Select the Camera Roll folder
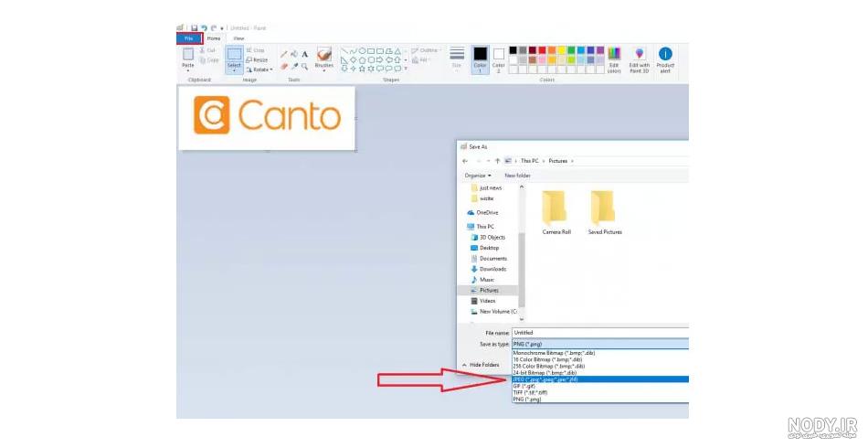Image resolution: width=868 pixels, height=448 pixels. click(x=556, y=213)
